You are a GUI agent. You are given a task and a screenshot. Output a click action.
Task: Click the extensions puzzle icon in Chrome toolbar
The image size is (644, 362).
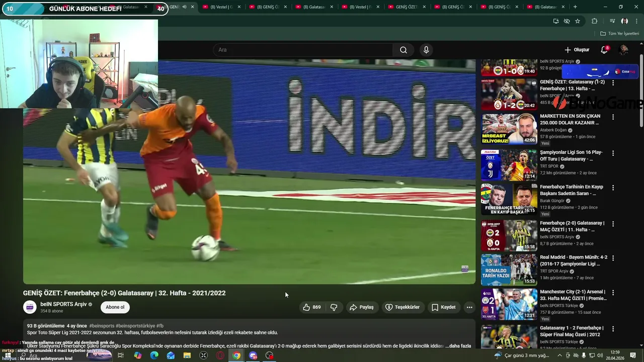594,21
